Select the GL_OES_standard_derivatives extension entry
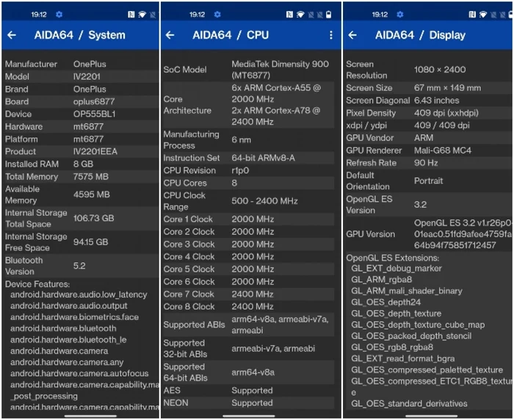514x420 pixels. click(x=409, y=404)
